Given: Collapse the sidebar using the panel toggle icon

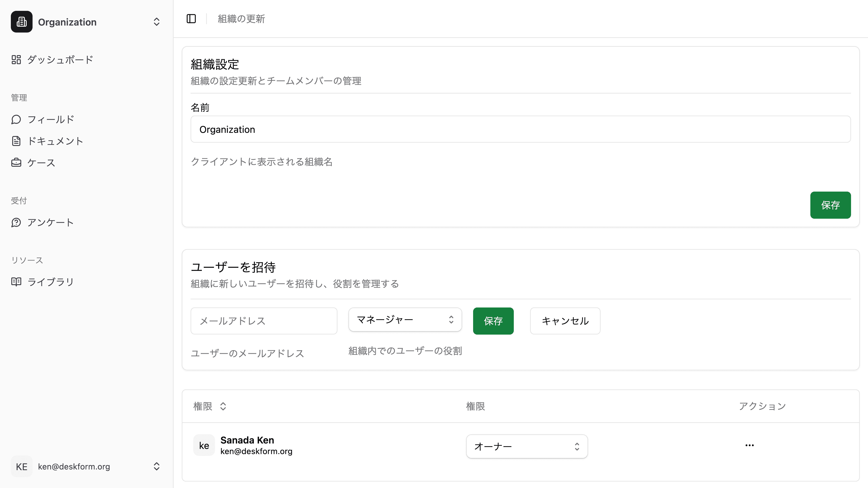Looking at the screenshot, I should (191, 19).
